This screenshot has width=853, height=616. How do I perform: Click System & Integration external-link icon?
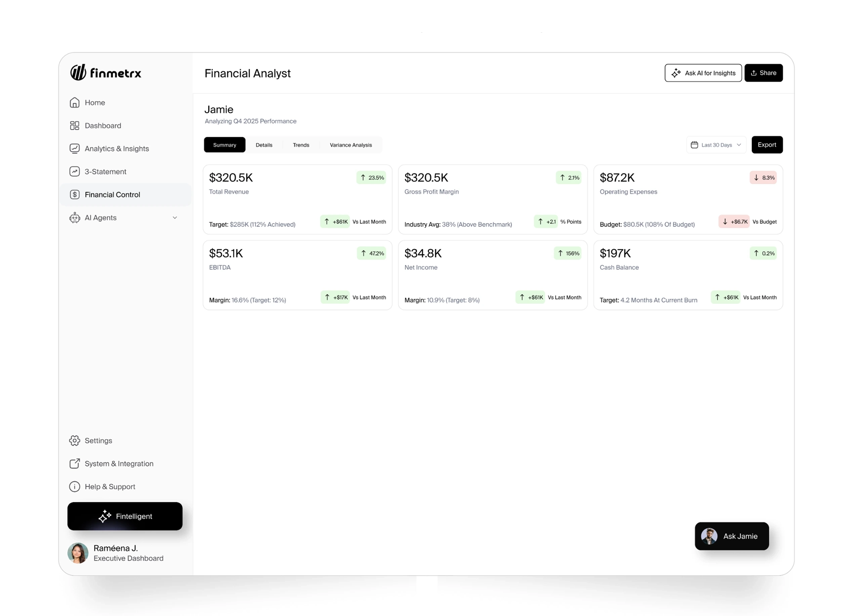coord(75,463)
